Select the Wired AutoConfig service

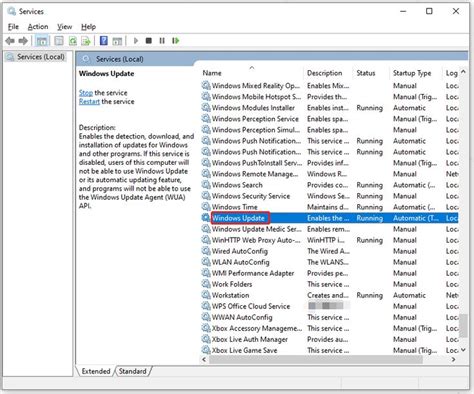[x=329, y=251]
